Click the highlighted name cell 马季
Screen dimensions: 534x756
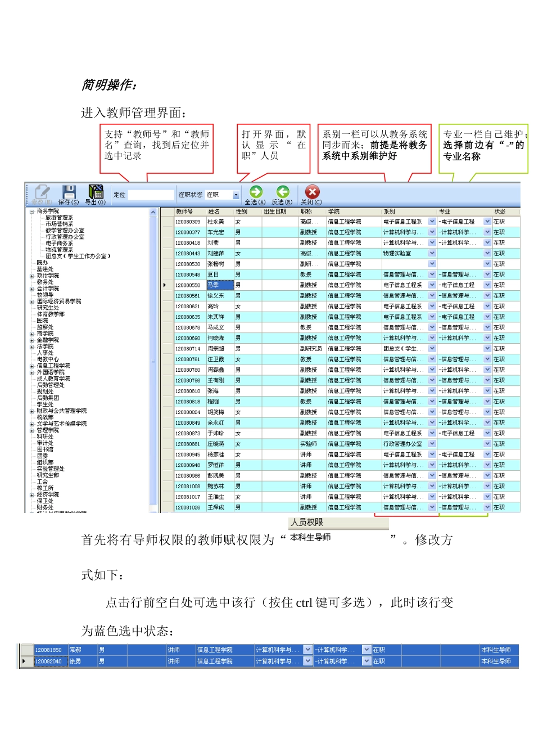click(x=220, y=285)
